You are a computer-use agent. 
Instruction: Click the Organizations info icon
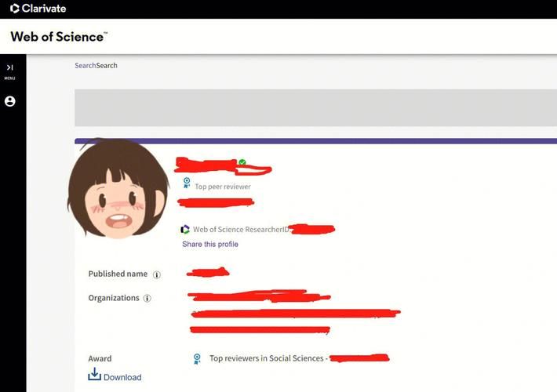pos(147,298)
